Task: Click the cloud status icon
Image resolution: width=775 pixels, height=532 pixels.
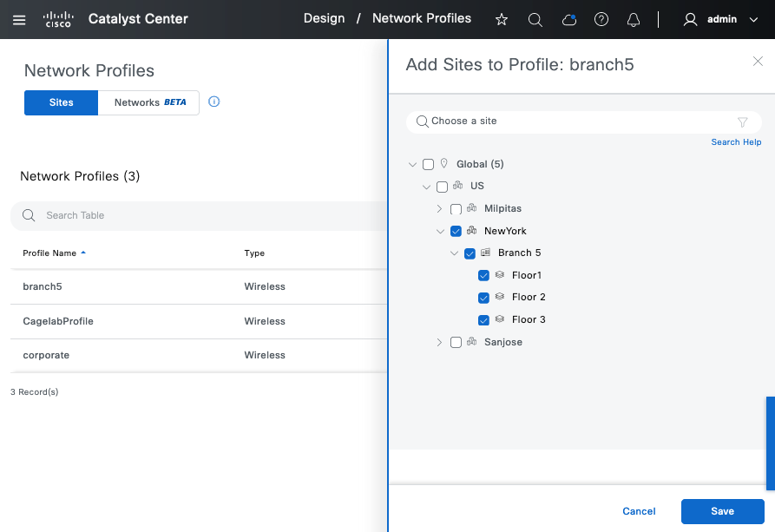Action: click(569, 19)
